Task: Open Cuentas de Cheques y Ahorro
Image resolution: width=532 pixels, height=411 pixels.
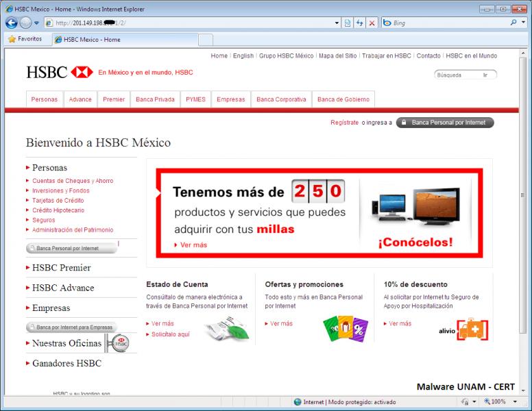Action: (x=73, y=181)
